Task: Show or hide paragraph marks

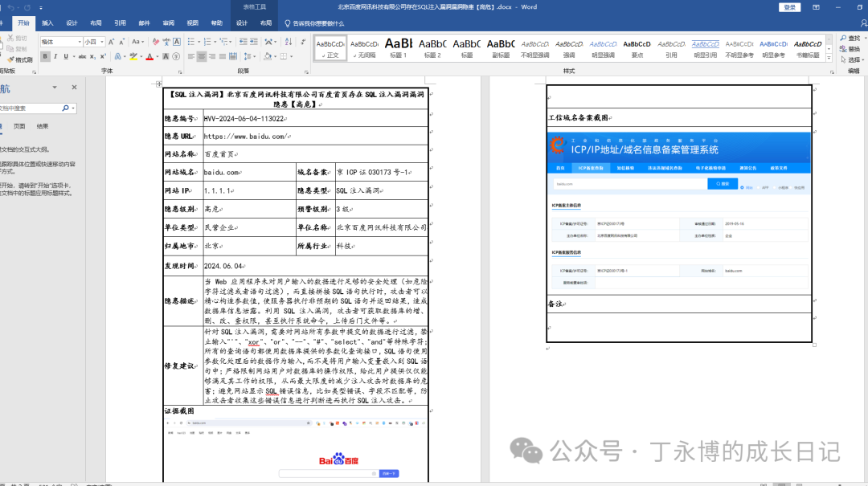Action: [x=303, y=42]
